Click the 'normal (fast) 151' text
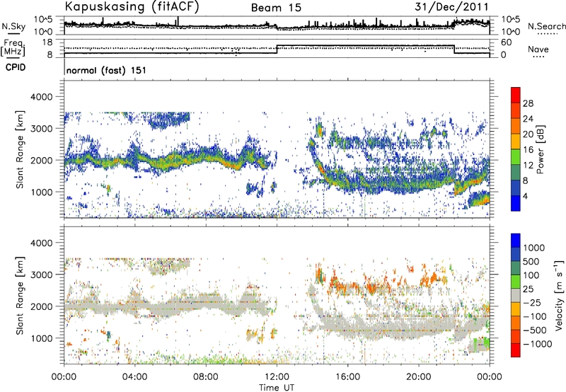Screen dimensions: 566x392 (x=106, y=70)
